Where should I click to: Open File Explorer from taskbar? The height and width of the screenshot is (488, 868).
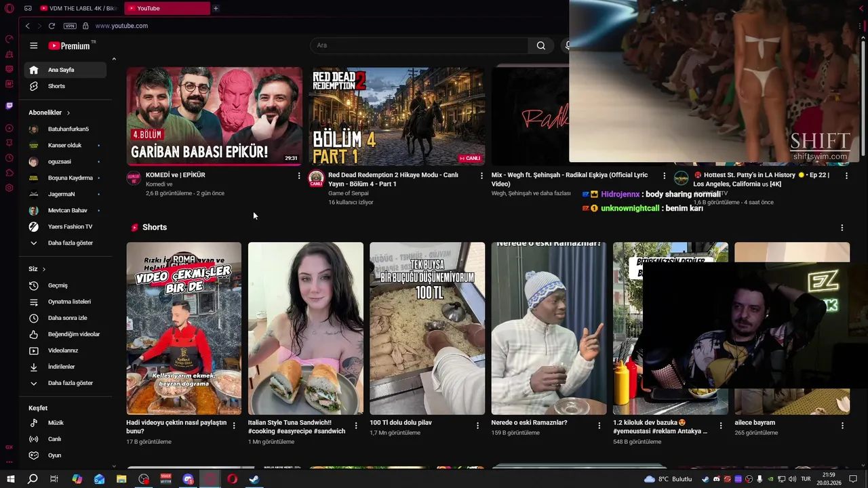tap(121, 479)
